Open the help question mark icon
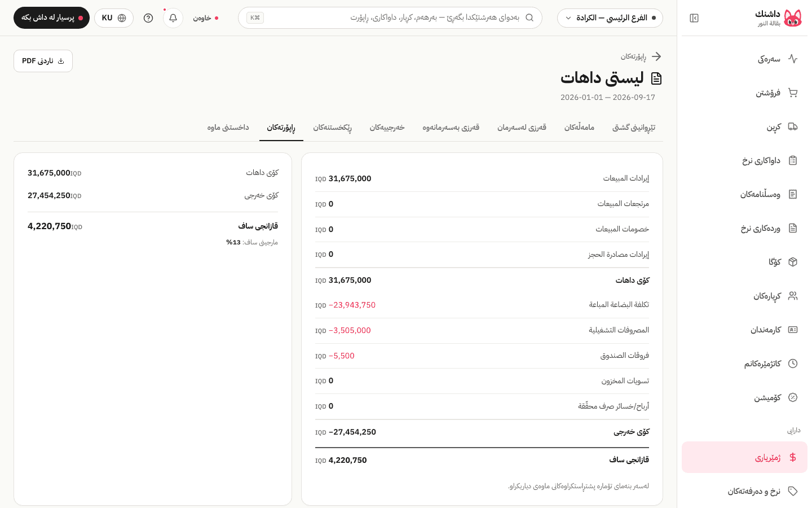The image size is (812, 508). point(148,18)
